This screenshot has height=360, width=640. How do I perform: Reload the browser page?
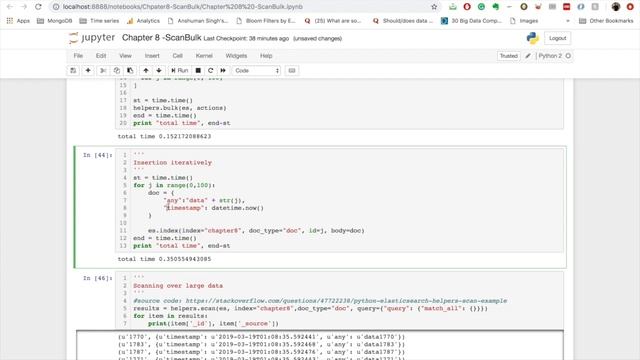[x=38, y=7]
